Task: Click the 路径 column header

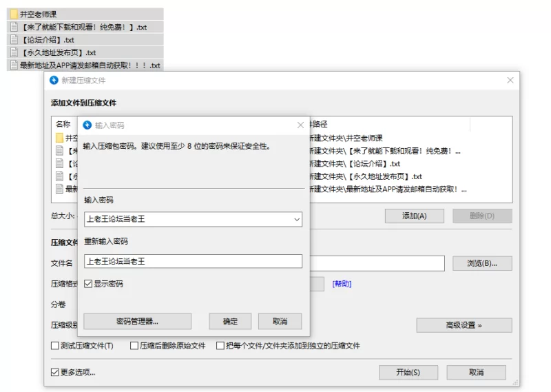Action: pos(319,124)
